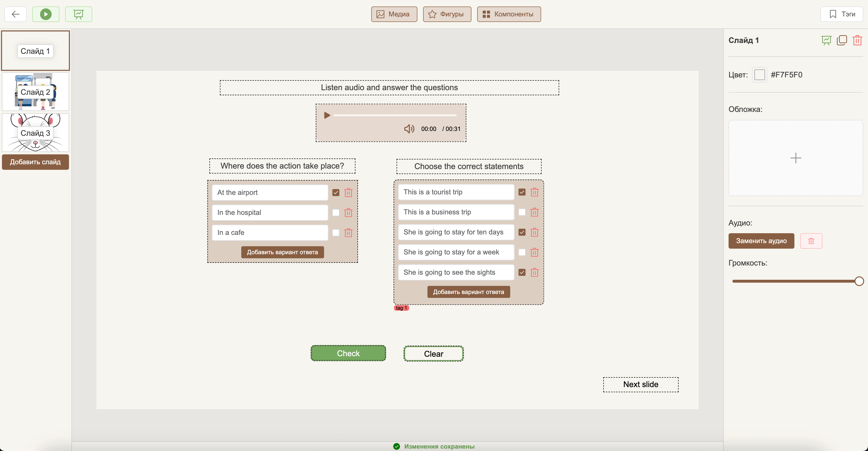The image size is (868, 451).
Task: Click the back arrow button
Action: point(15,14)
